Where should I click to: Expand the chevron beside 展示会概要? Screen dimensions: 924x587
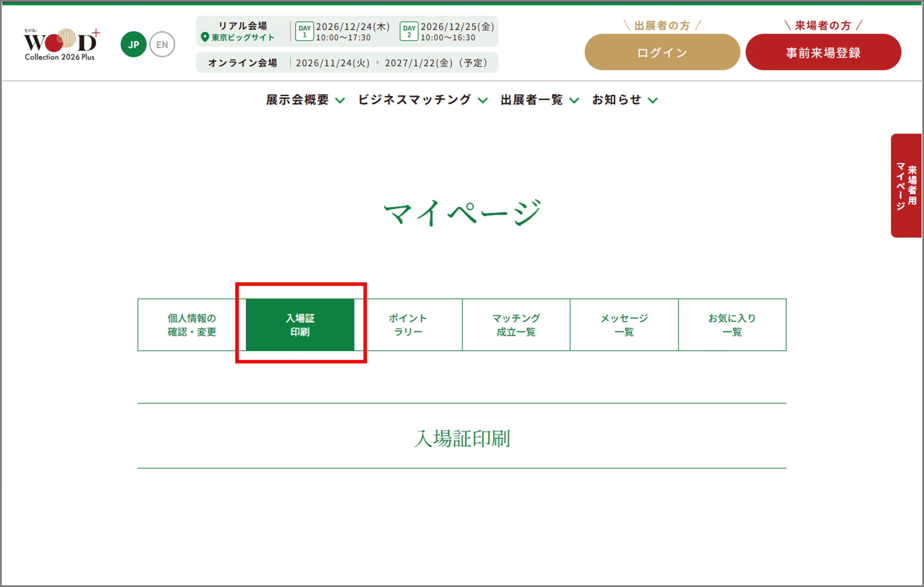[340, 101]
